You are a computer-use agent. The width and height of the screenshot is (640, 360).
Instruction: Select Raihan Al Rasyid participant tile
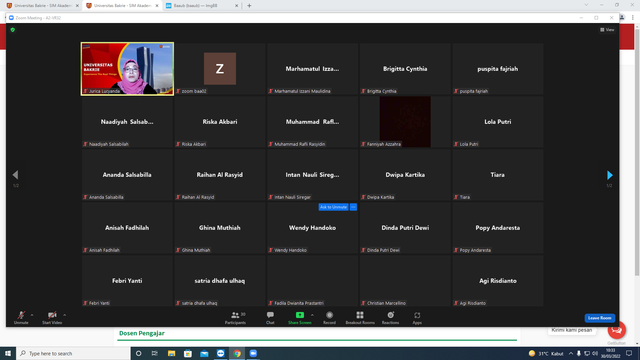coord(220,175)
